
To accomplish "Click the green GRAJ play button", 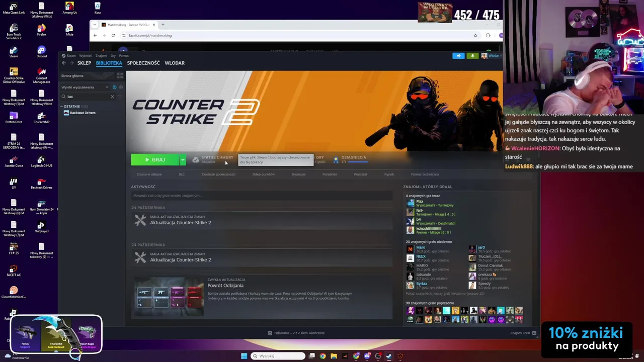I will pyautogui.click(x=154, y=159).
